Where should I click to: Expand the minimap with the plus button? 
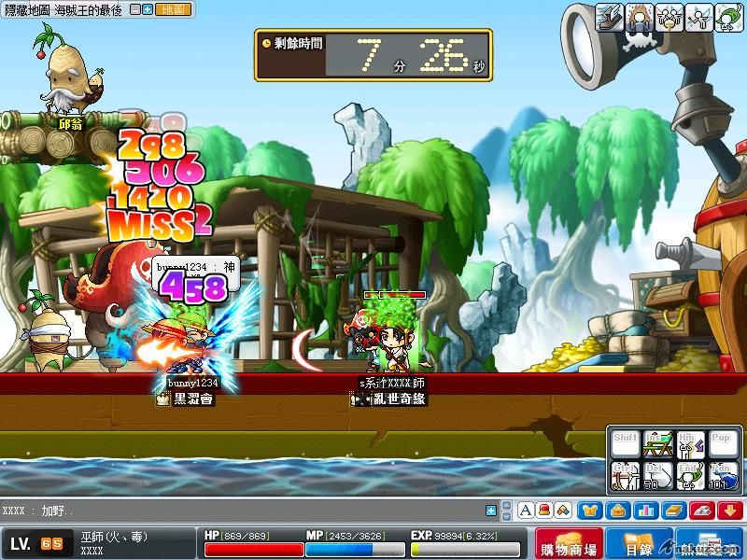[x=148, y=9]
